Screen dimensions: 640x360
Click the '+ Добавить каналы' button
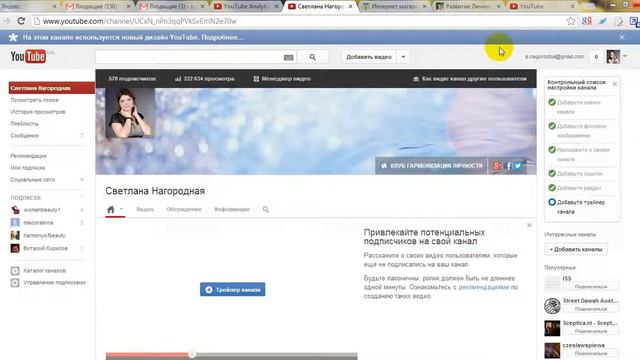(x=576, y=249)
